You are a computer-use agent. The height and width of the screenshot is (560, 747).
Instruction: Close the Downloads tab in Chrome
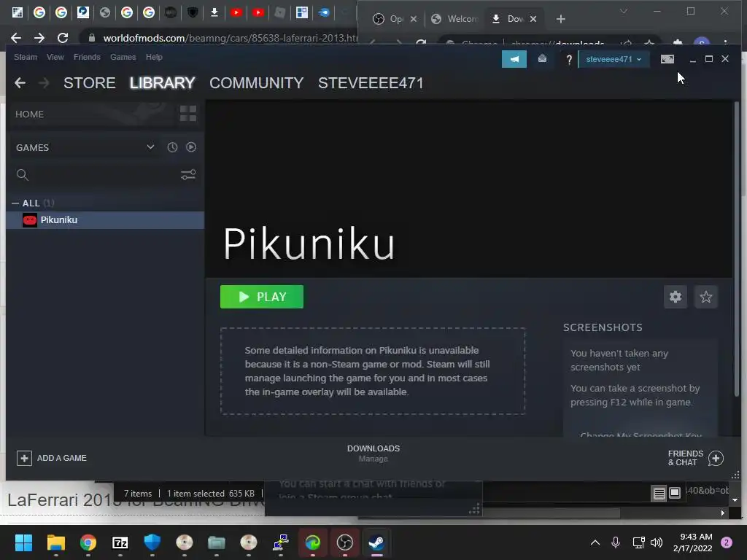[533, 19]
